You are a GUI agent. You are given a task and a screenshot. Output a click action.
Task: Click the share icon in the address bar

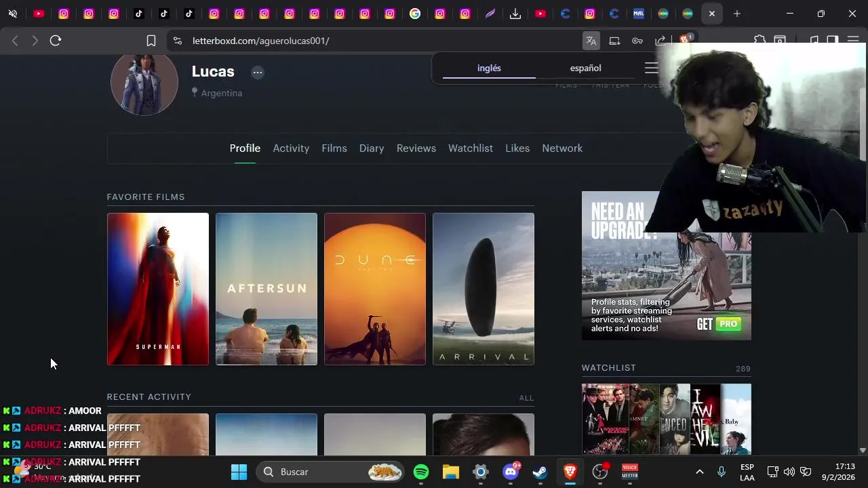pos(660,41)
